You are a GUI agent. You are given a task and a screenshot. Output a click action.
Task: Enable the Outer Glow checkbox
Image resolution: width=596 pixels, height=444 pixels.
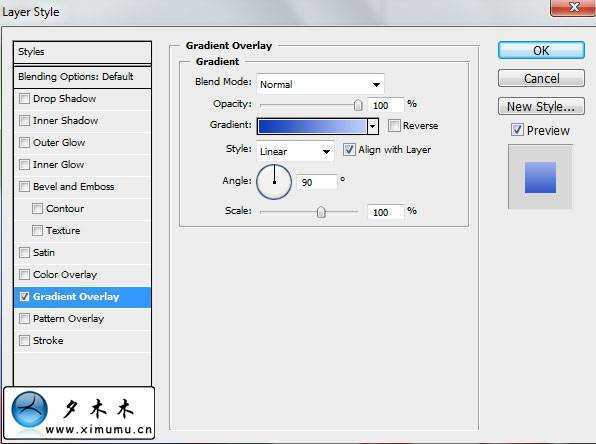coord(24,143)
